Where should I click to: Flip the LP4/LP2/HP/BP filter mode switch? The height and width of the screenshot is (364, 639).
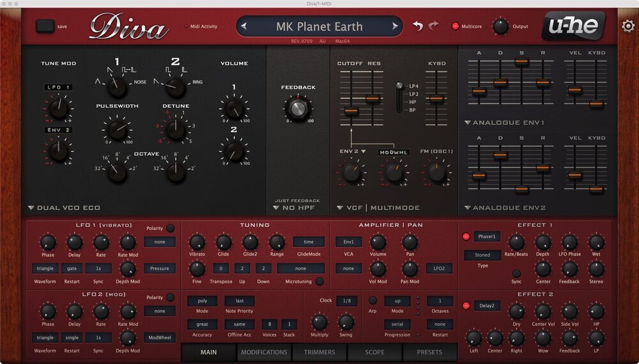400,98
